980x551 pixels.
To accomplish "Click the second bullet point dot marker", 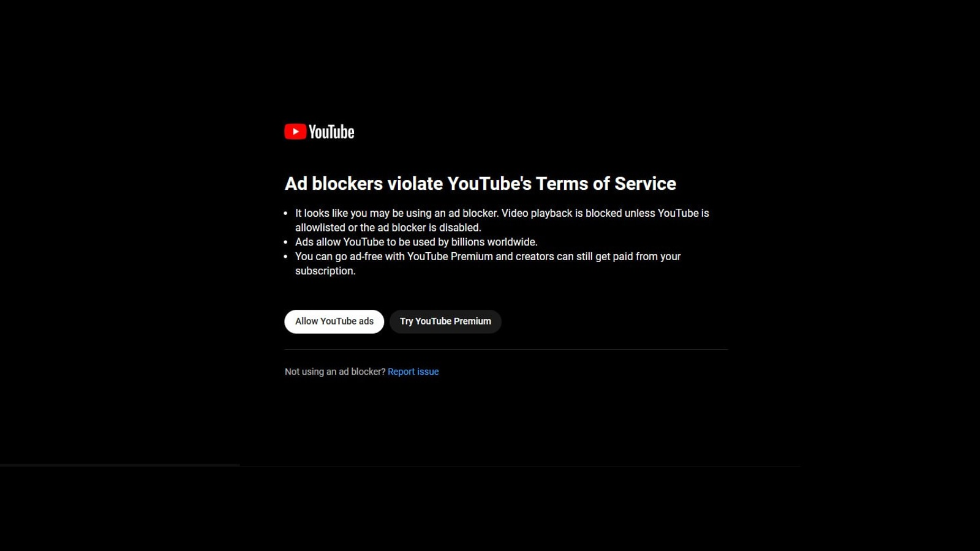I will tap(285, 242).
